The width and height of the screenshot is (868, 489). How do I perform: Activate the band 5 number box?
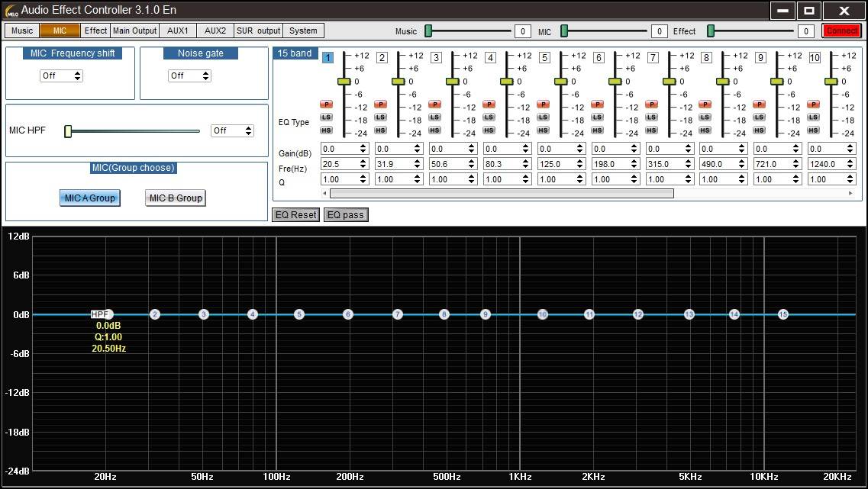tap(545, 57)
